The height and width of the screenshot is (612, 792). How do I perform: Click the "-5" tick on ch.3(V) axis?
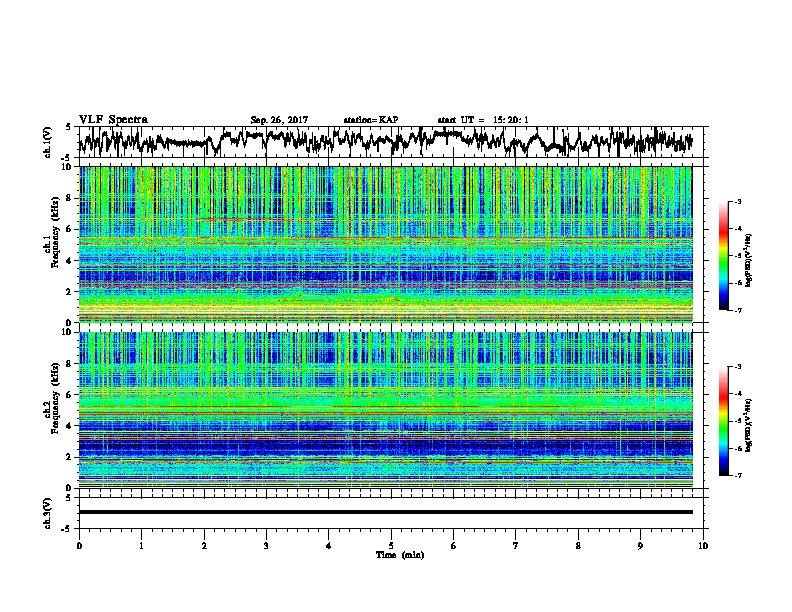tap(67, 529)
